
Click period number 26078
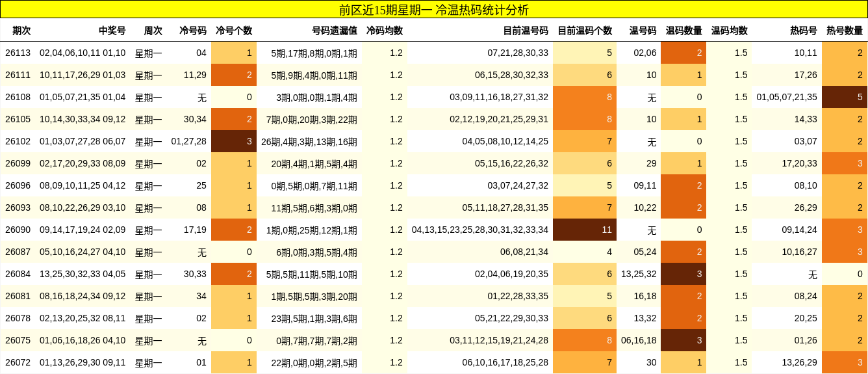click(18, 319)
